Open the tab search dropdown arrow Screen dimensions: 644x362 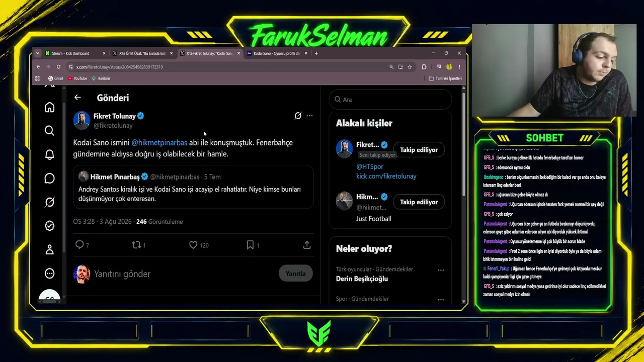click(x=37, y=53)
